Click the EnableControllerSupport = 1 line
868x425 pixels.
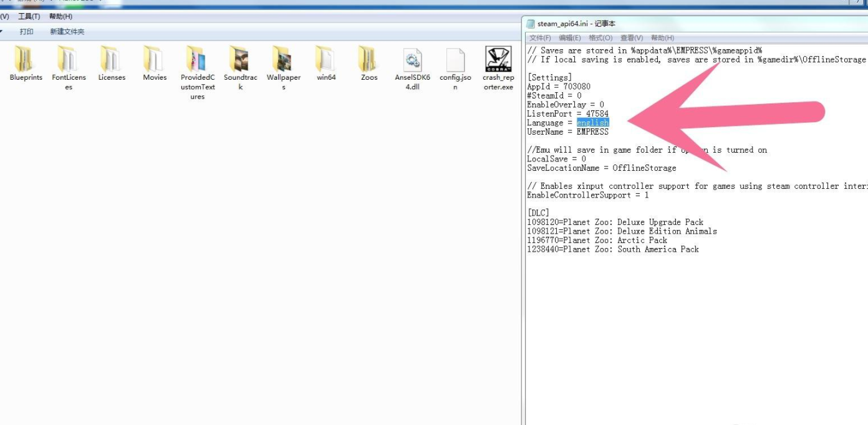pos(588,195)
